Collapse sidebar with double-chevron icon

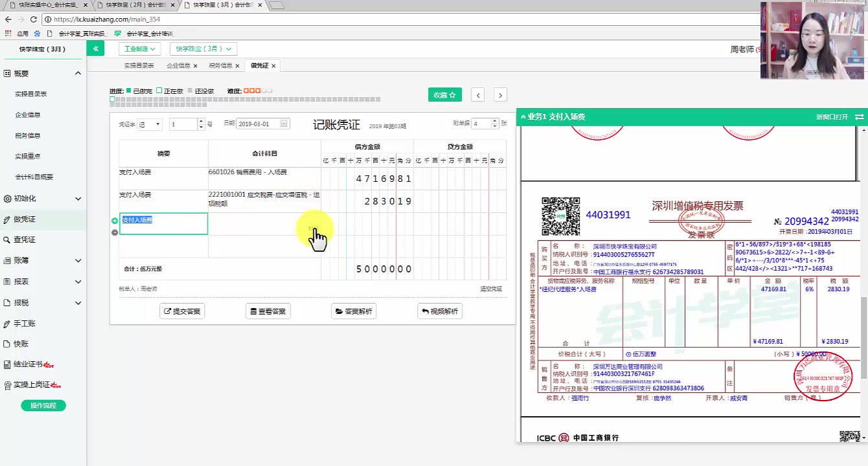click(x=95, y=49)
